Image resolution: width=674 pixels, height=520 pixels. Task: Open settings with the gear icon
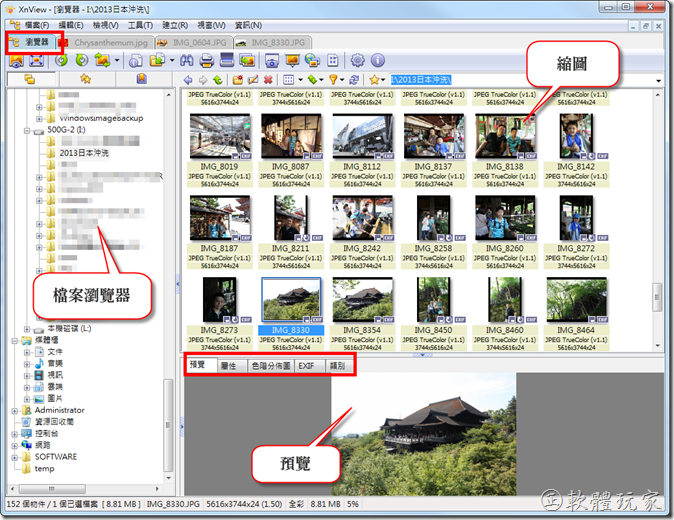click(357, 62)
